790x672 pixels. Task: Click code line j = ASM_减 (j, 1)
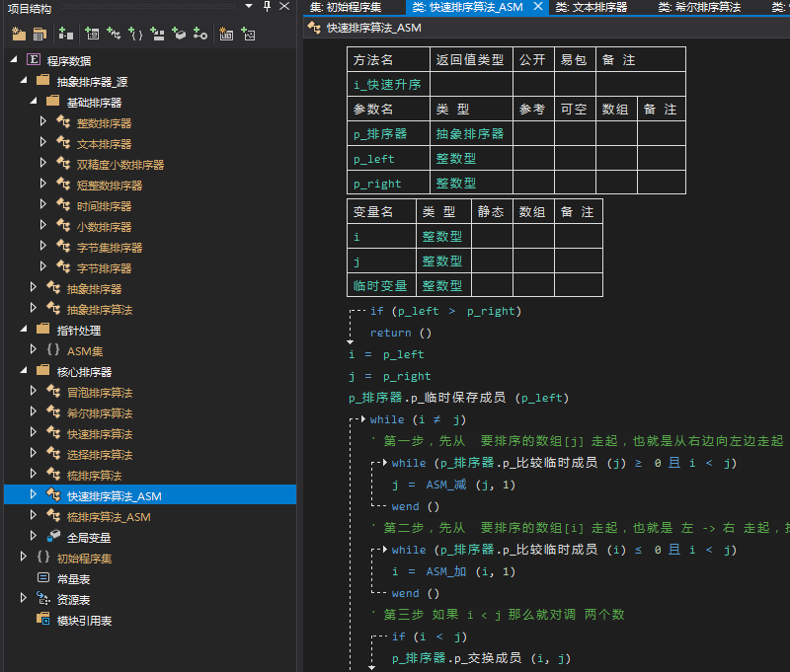pos(453,485)
